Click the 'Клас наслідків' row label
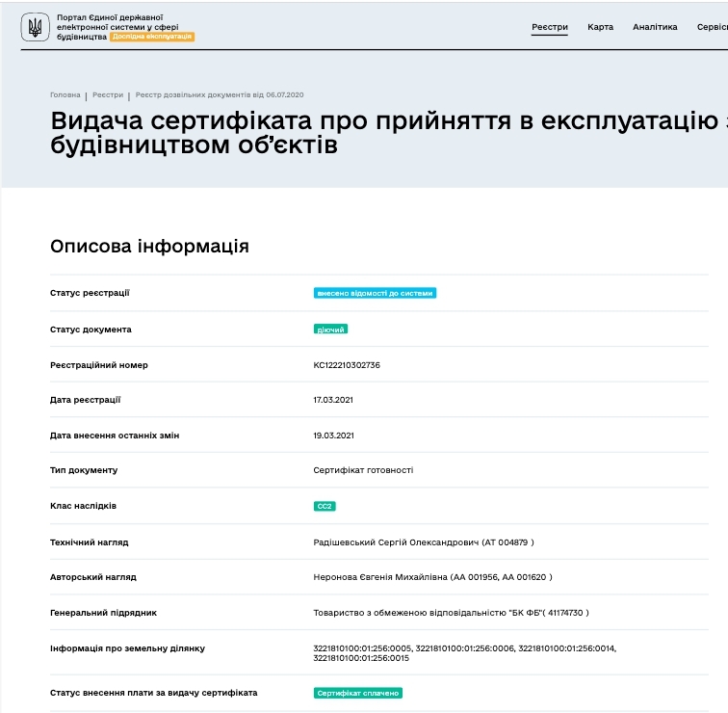Screen dimensions: 728x713 pos(83,506)
